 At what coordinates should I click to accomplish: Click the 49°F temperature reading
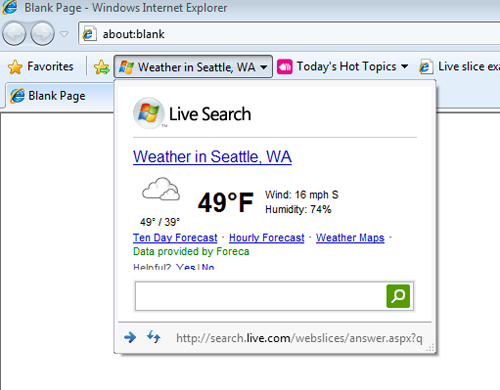pos(226,202)
